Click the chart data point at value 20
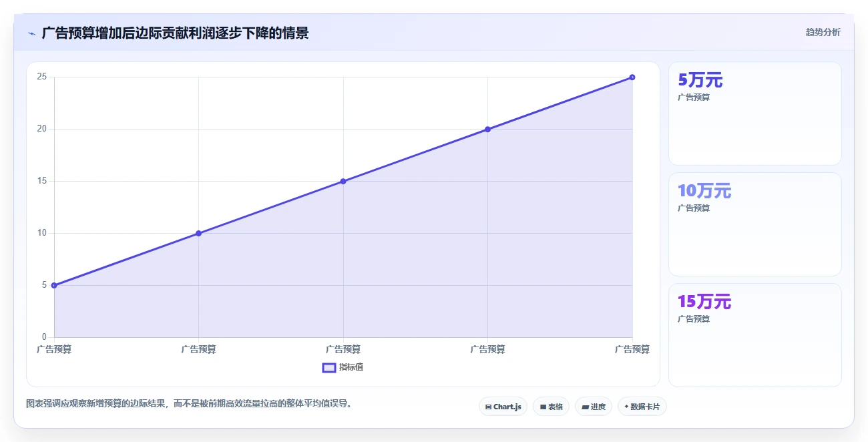Screen dimensions: 868x442 [x=487, y=129]
